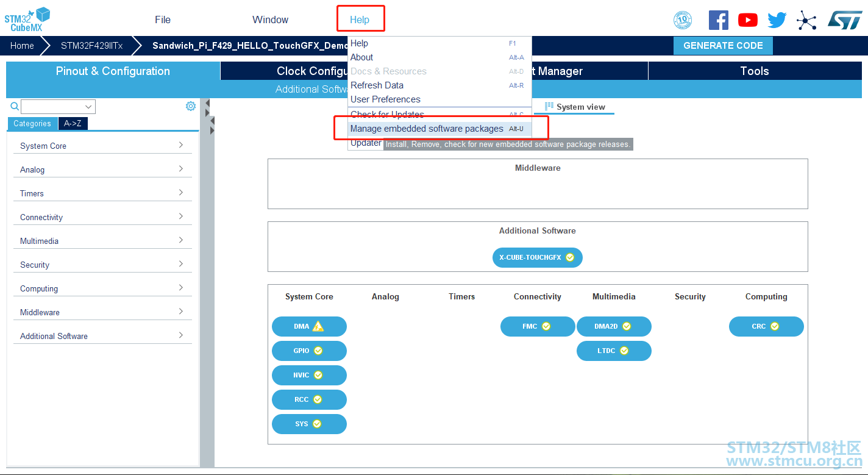Click the ST company logo

(x=845, y=20)
